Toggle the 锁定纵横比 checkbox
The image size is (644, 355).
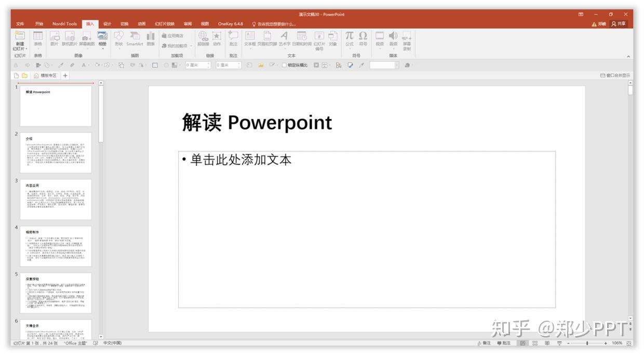point(284,65)
